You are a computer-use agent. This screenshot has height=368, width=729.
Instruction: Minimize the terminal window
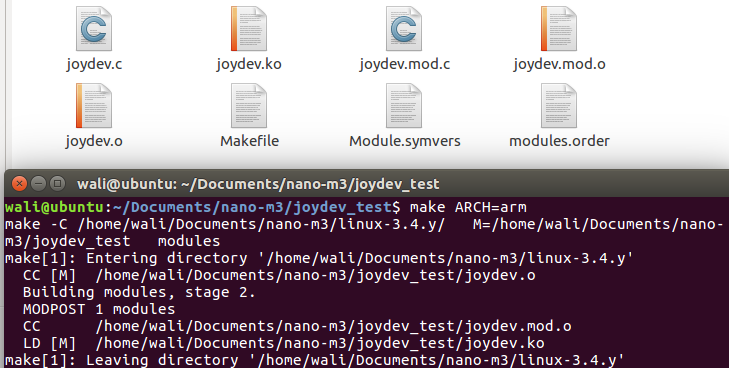[x=39, y=184]
